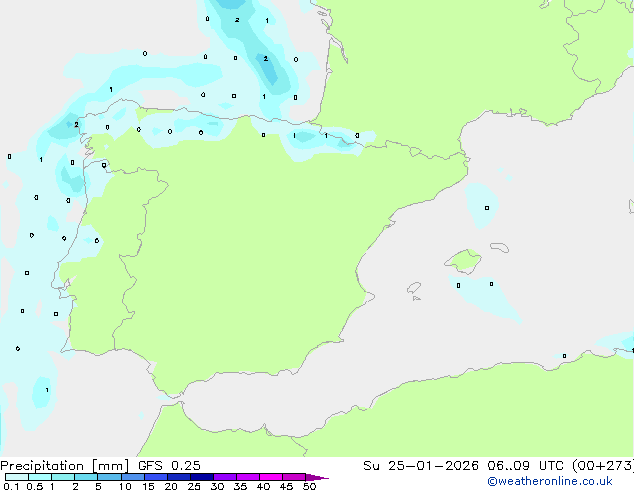Click the Su 25-01-2026 forecast date label
634x490 pixels.
421,466
